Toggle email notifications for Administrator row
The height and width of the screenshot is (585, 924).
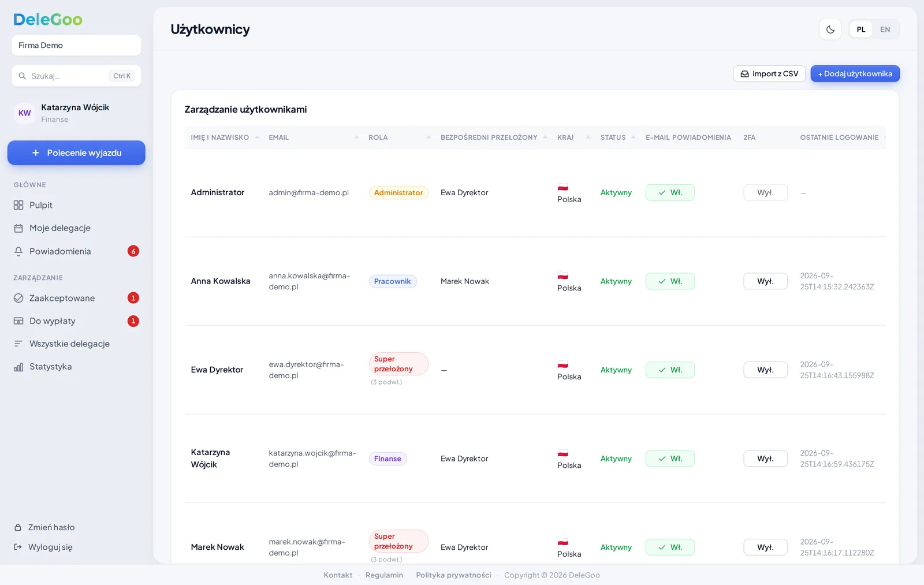pyautogui.click(x=670, y=192)
